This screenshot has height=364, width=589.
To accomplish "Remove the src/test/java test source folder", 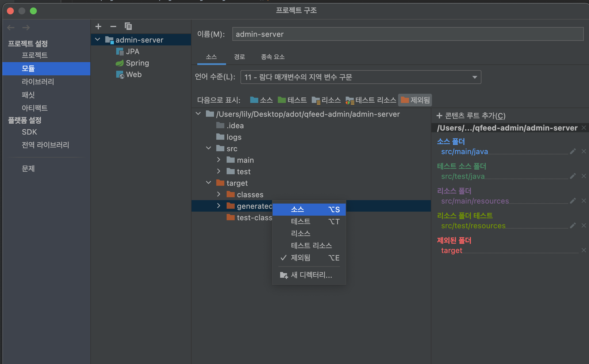I will [584, 176].
